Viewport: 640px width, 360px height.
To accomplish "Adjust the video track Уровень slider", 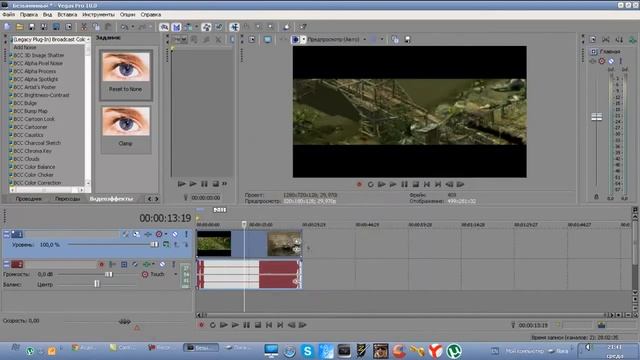I will 154,244.
